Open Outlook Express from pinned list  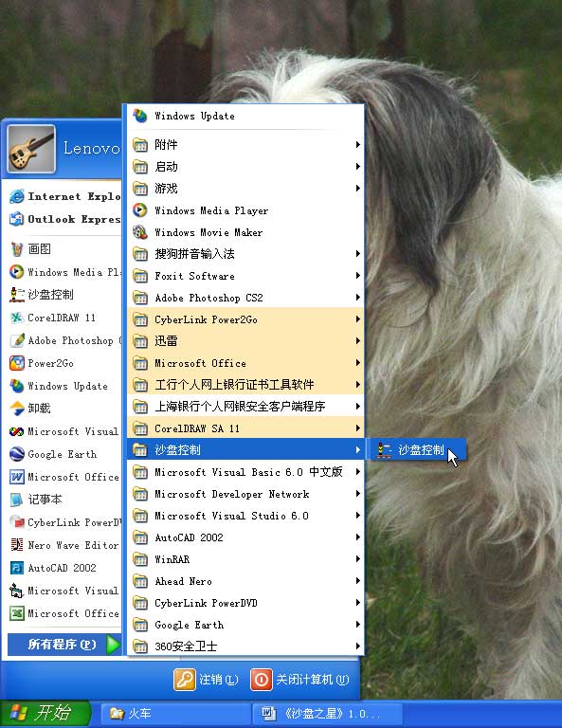(64, 219)
